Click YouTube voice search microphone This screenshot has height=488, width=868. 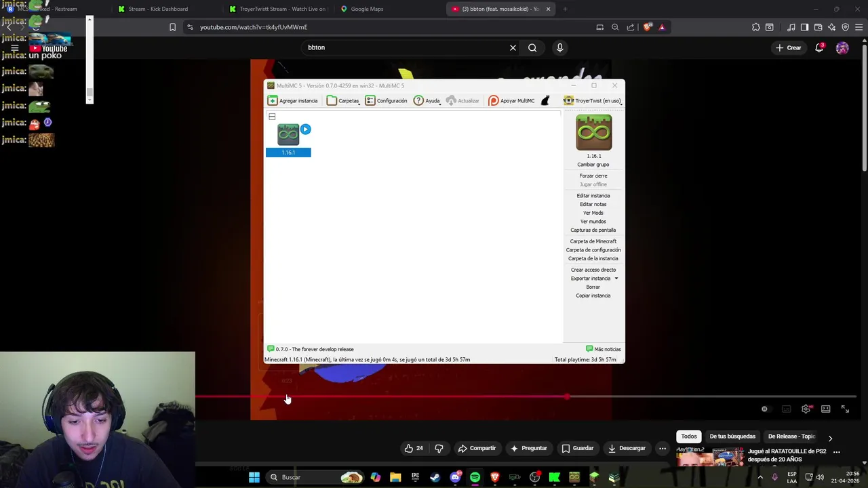point(559,47)
